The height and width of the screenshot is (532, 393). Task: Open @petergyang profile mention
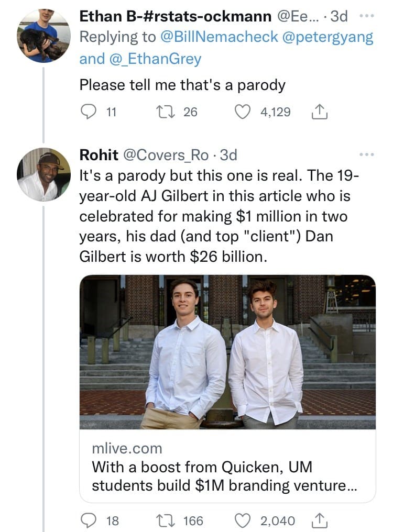click(327, 37)
